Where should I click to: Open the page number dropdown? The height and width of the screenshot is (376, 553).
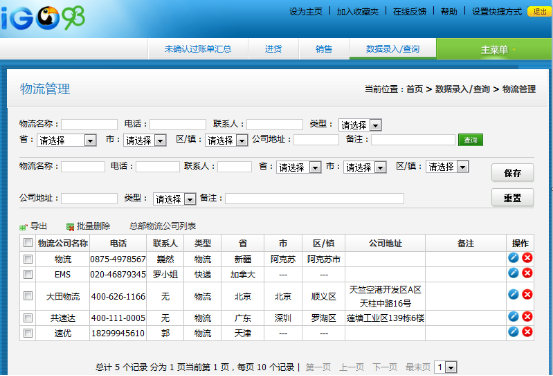(446, 367)
